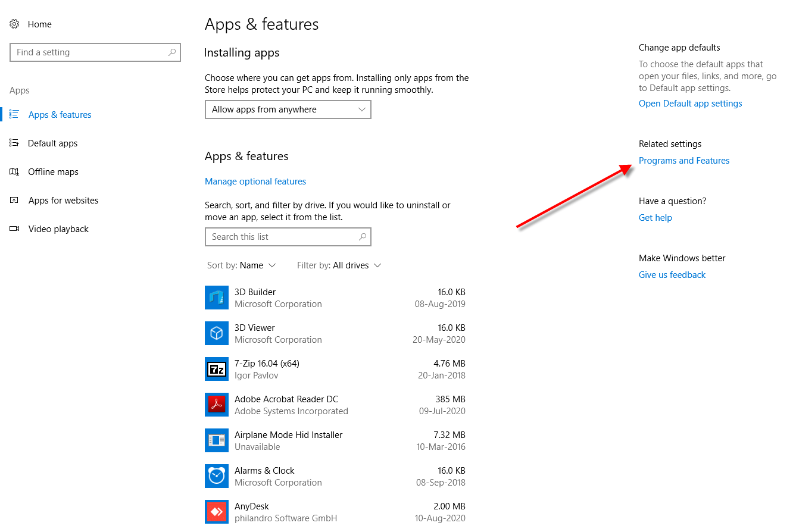Click the magnifier in Search this list
The image size is (796, 532).
363,237
